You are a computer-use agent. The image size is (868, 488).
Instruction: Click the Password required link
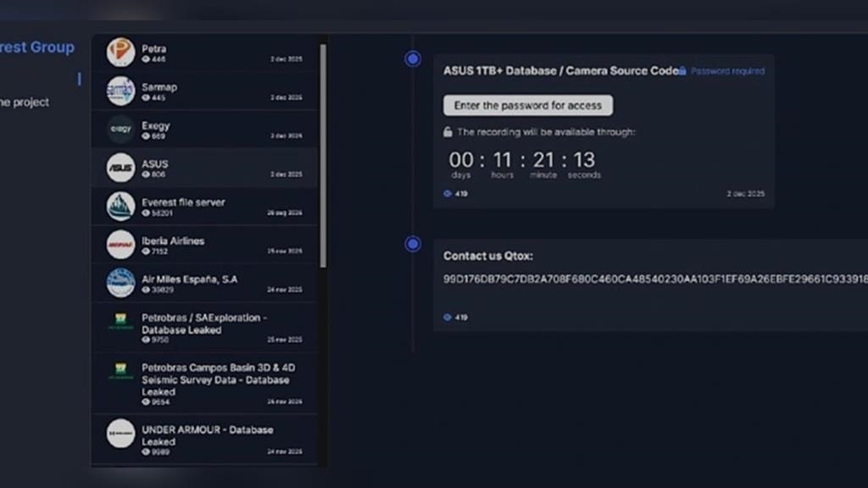coord(727,71)
